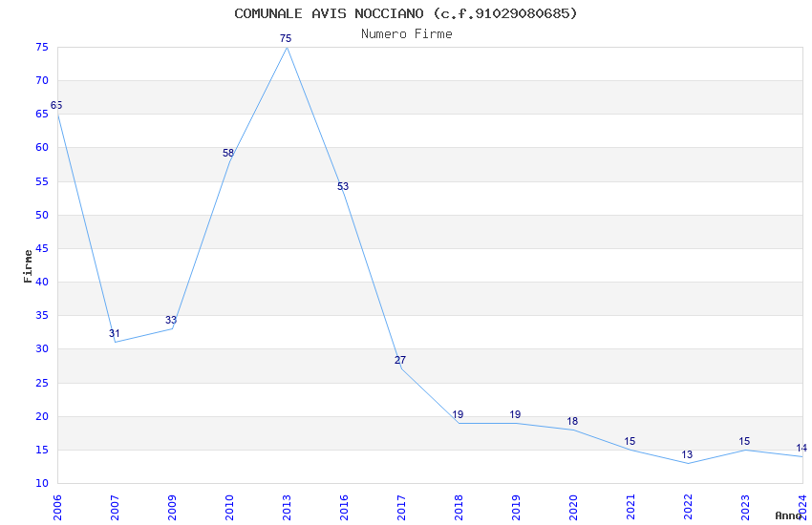Image resolution: width=812 pixels, height=525 pixels.
Task: Click the y-axis tick value 60
Action: [x=42, y=147]
